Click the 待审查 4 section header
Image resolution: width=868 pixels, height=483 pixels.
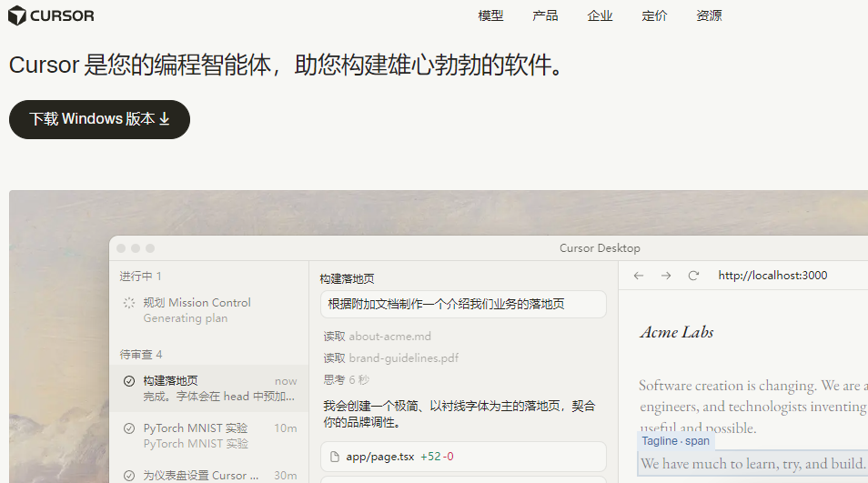(141, 355)
